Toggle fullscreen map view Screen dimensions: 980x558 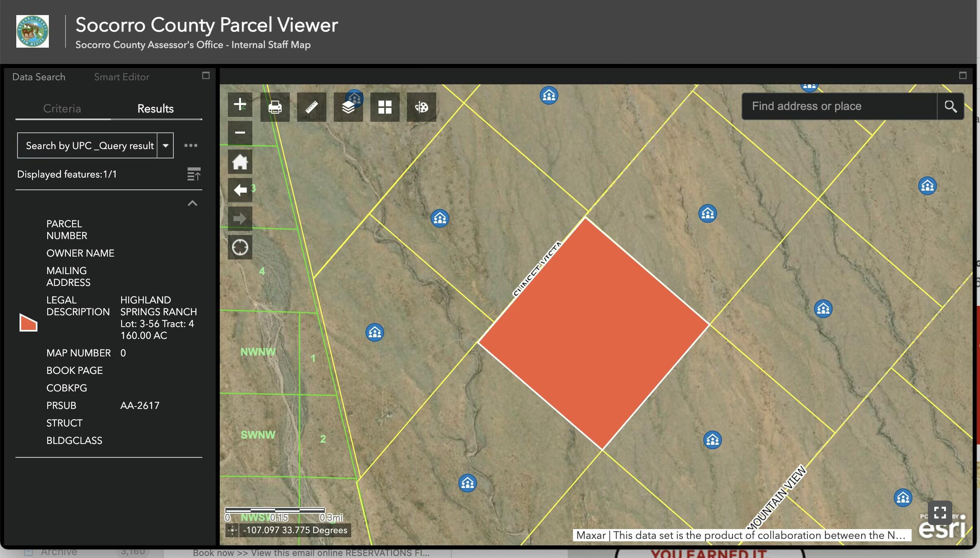click(940, 512)
